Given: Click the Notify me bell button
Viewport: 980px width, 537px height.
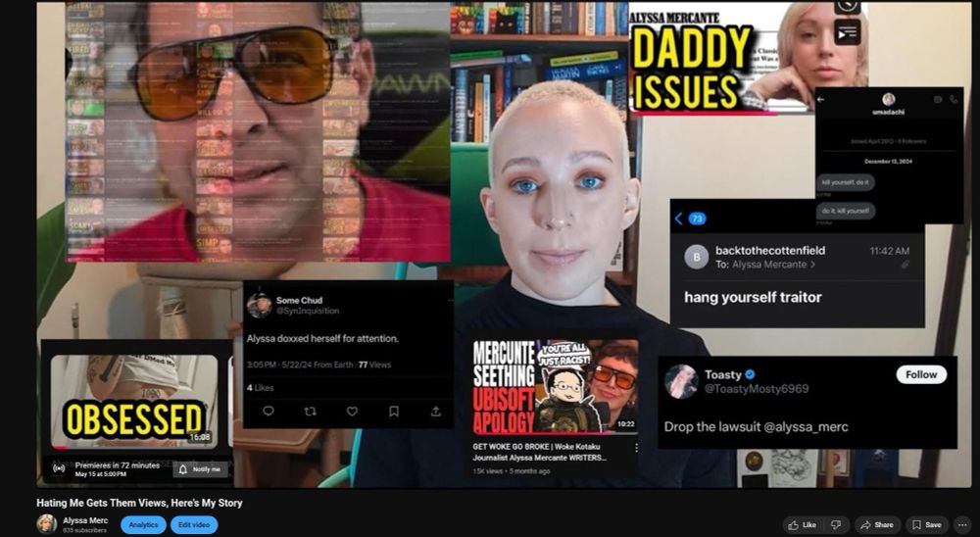Looking at the screenshot, I should tap(200, 469).
